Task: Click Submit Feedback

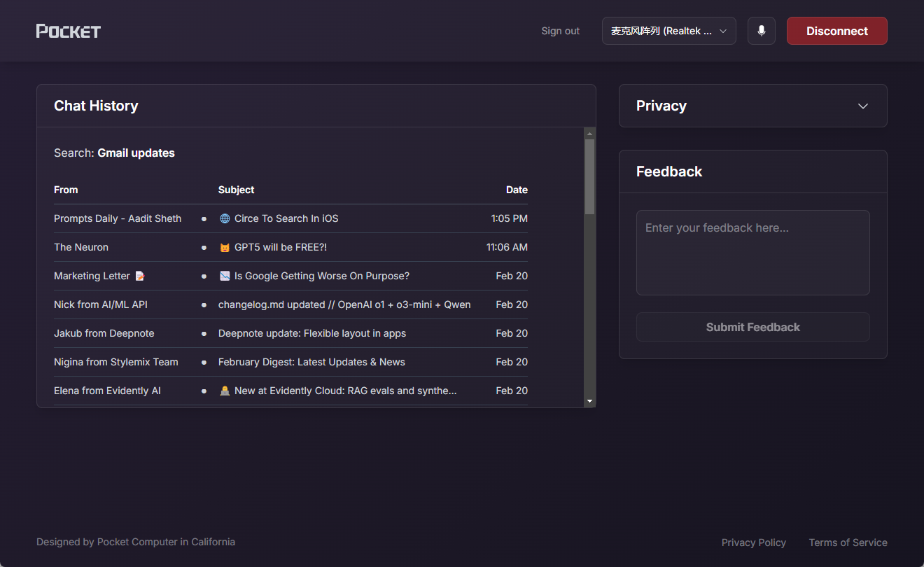Action: click(753, 327)
